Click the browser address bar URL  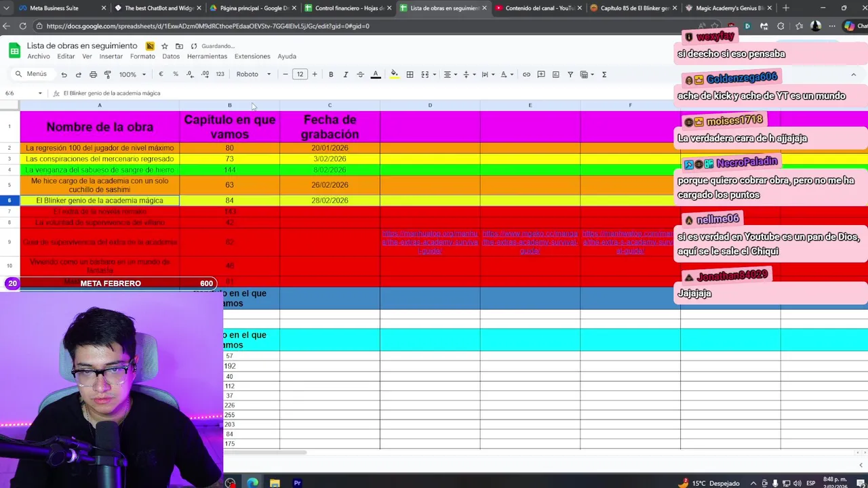(208, 26)
